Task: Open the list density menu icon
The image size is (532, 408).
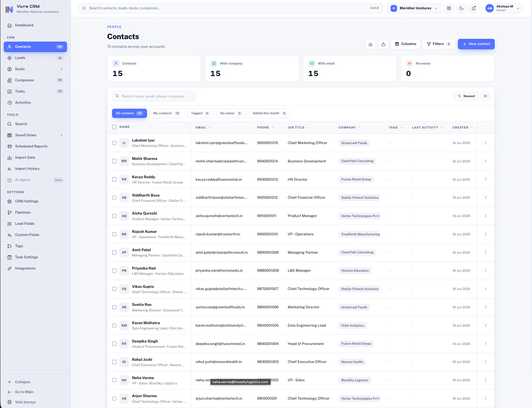Action: (x=485, y=96)
